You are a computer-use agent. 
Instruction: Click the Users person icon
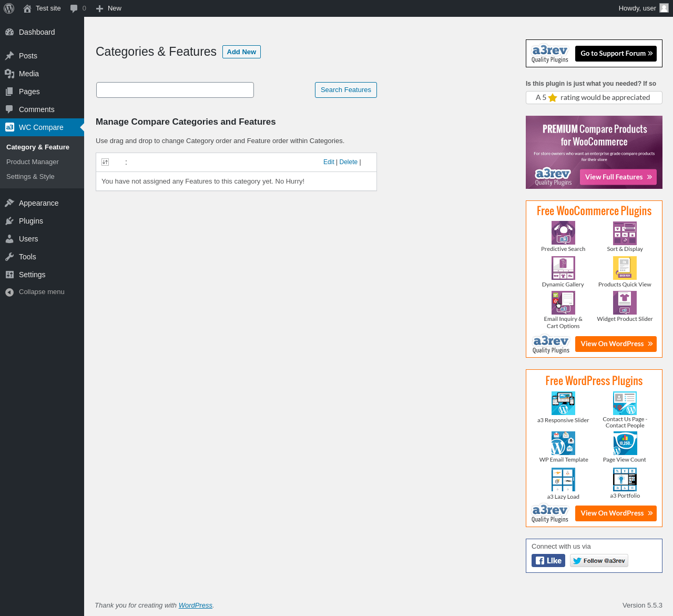[9, 239]
